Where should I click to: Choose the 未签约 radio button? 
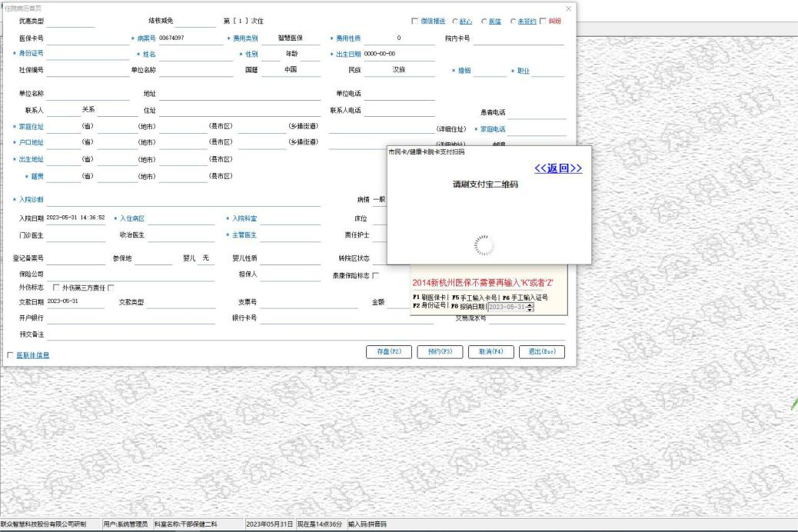(x=513, y=22)
